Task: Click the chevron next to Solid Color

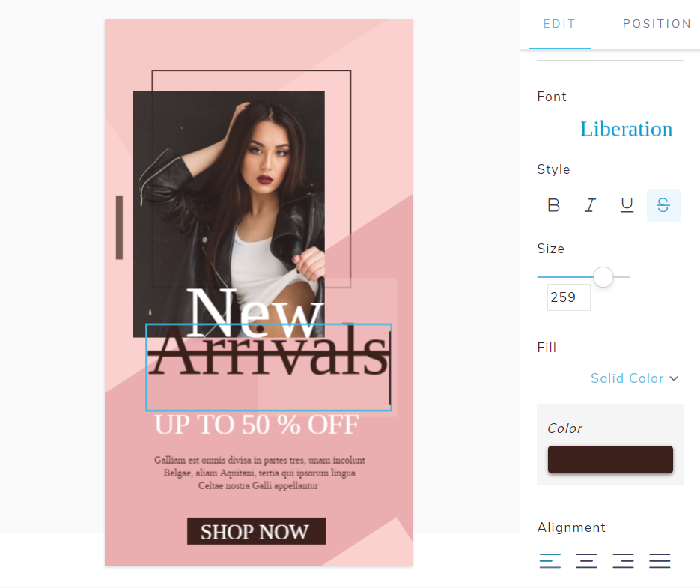Action: (674, 378)
